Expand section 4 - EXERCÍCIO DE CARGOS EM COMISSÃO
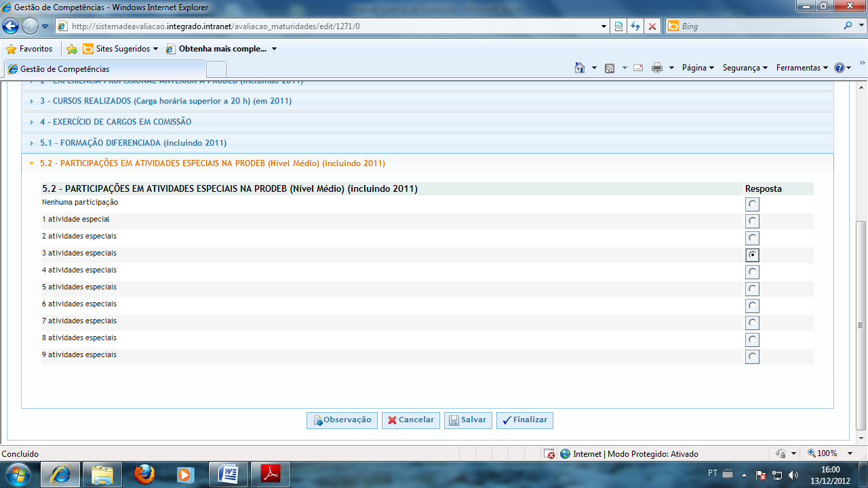868x488 pixels. tap(427, 122)
